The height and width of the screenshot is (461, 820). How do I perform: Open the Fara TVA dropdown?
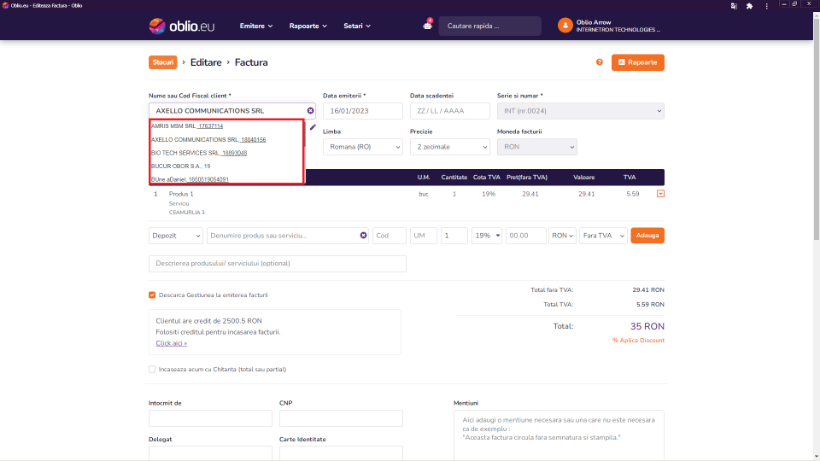coord(604,235)
